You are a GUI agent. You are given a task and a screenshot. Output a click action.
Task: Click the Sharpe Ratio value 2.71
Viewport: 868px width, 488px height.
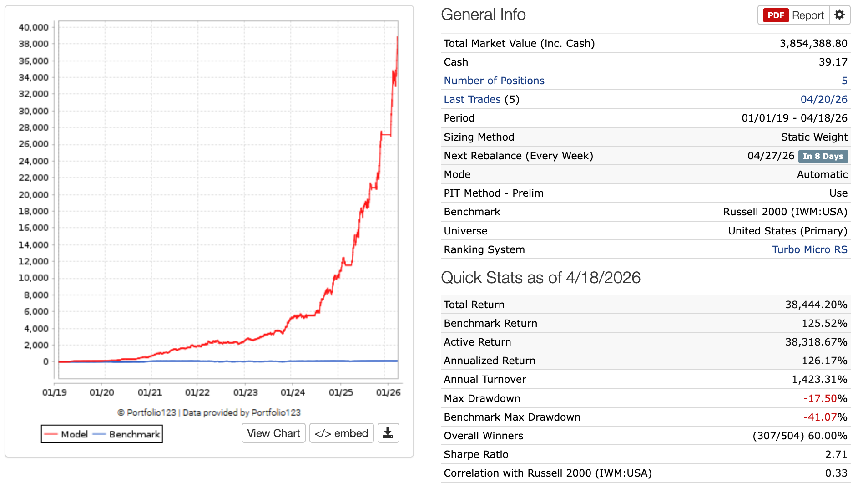[x=836, y=454]
